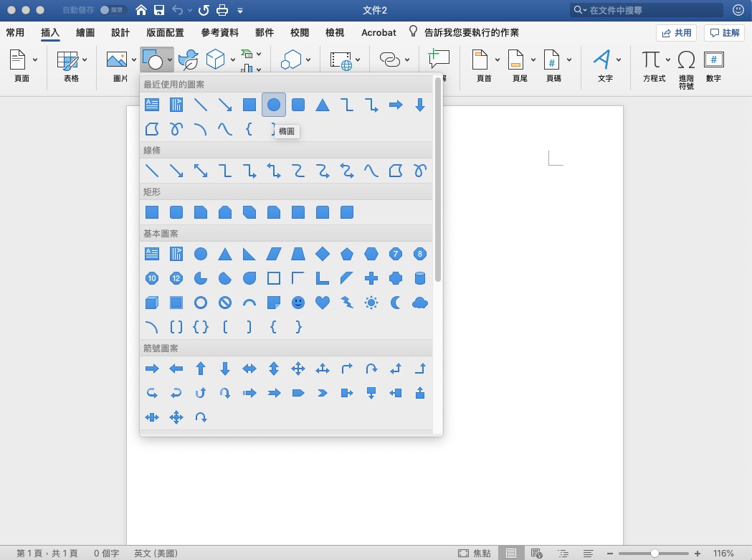Image resolution: width=752 pixels, height=560 pixels.
Task: Select the ellipse shape in recent shapes
Action: pyautogui.click(x=274, y=105)
